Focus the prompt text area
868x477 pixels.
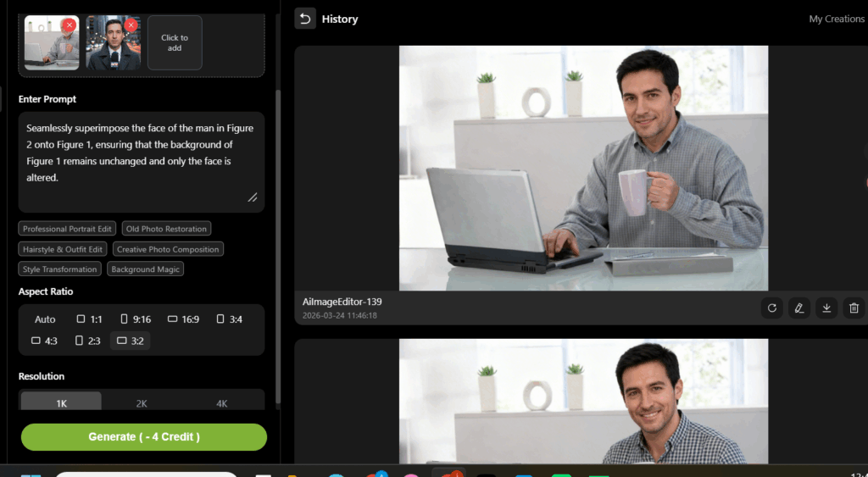142,162
